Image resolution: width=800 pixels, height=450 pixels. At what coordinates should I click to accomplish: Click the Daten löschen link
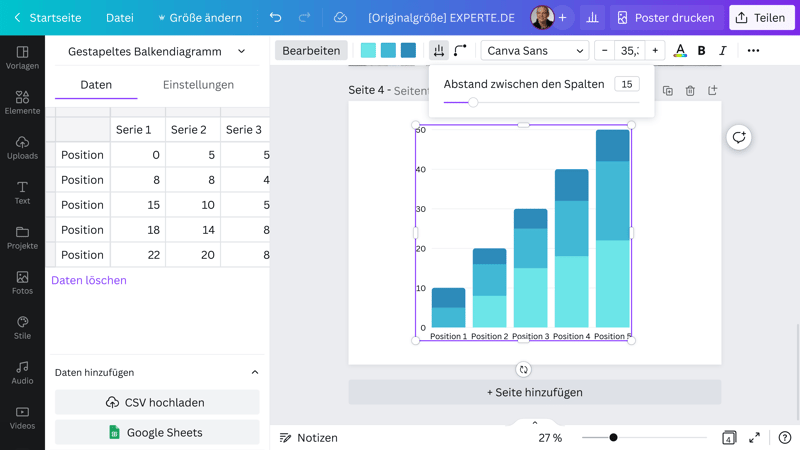click(89, 281)
